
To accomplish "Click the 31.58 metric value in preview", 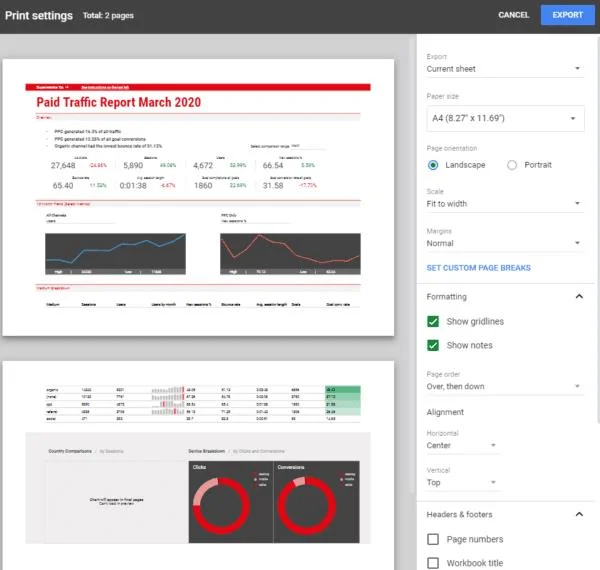I will pyautogui.click(x=273, y=186).
